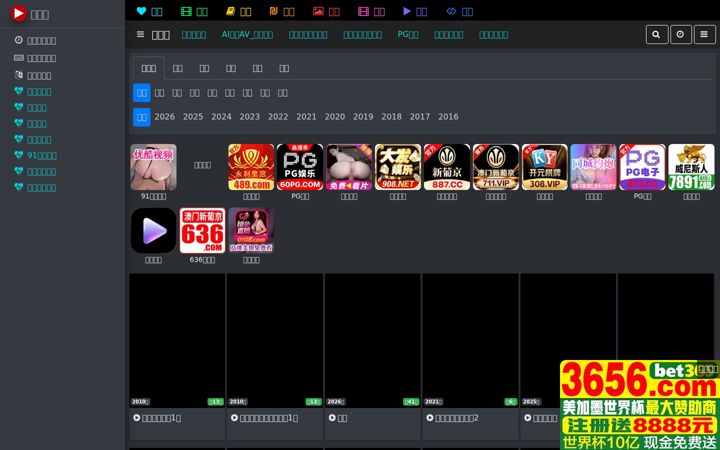Click the blue selected button in the year row
Screen dimensions: 720x450
coord(141,117)
